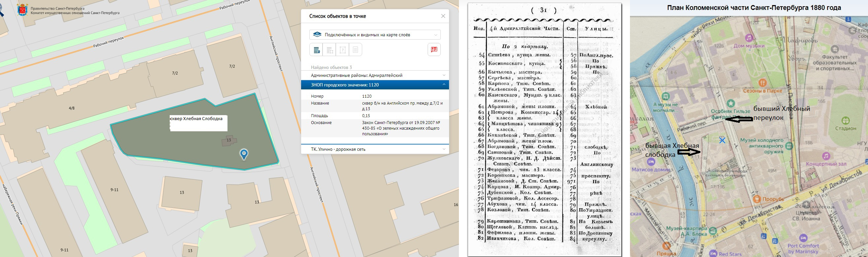Expand the ТК. Улично - дорожная сеть section

pyautogui.click(x=375, y=149)
